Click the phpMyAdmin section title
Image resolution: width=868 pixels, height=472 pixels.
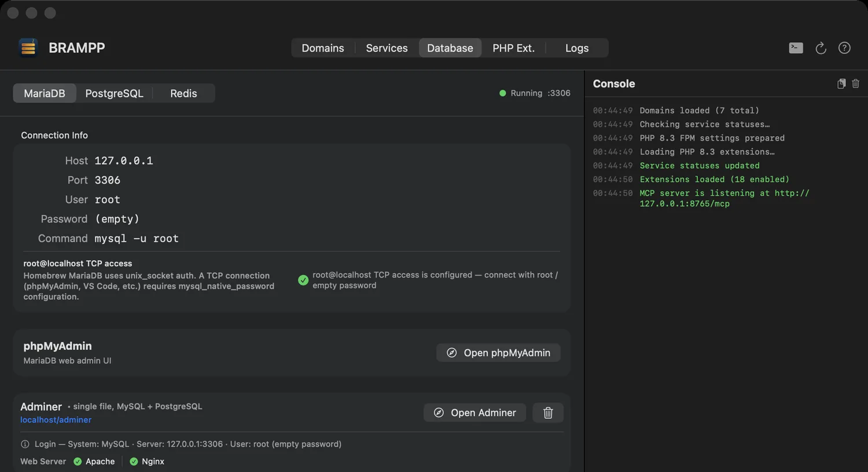[x=57, y=346]
